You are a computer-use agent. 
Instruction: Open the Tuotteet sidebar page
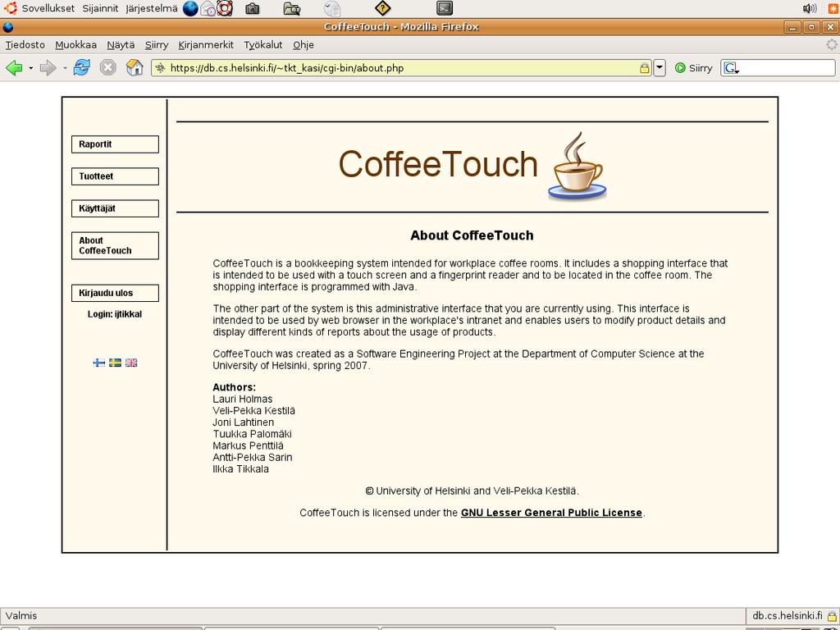[x=115, y=176]
